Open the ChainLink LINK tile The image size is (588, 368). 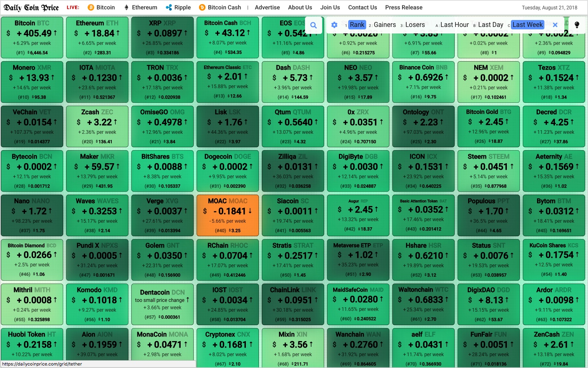pyautogui.click(x=293, y=304)
